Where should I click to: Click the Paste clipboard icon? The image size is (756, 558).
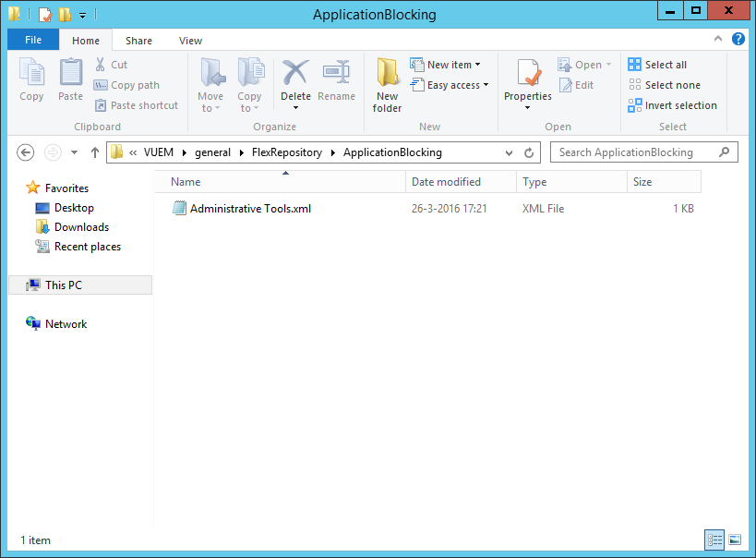point(71,72)
